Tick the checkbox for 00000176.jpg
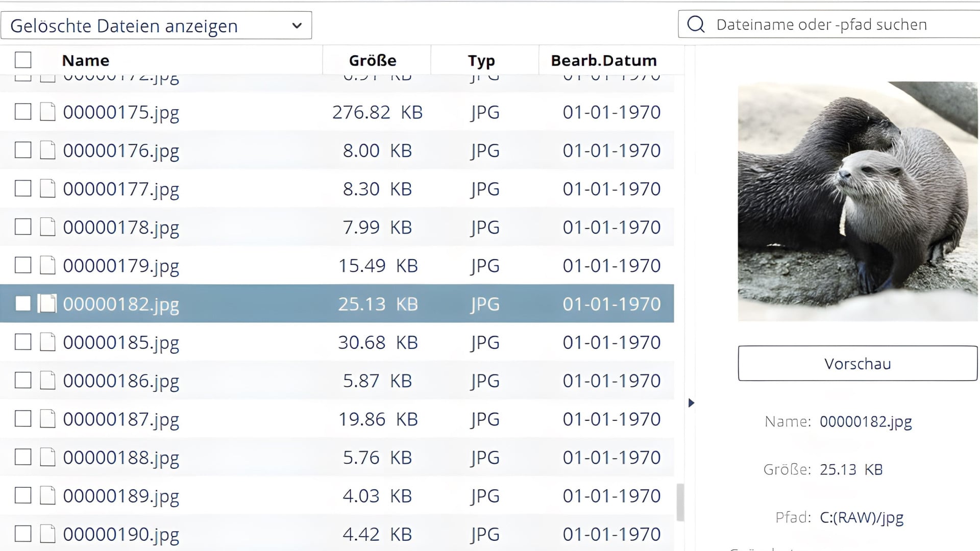Screen dimensions: 980x551 click(x=23, y=150)
